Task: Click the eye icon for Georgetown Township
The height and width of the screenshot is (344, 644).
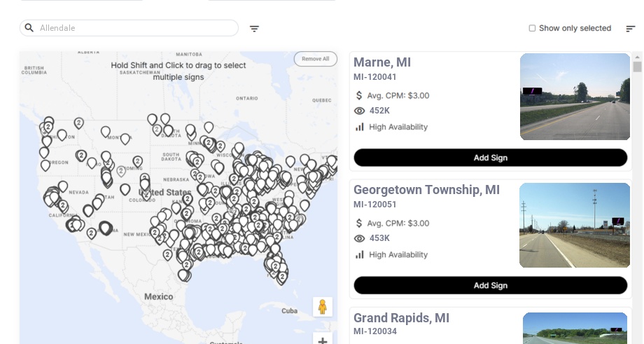Action: click(x=360, y=238)
